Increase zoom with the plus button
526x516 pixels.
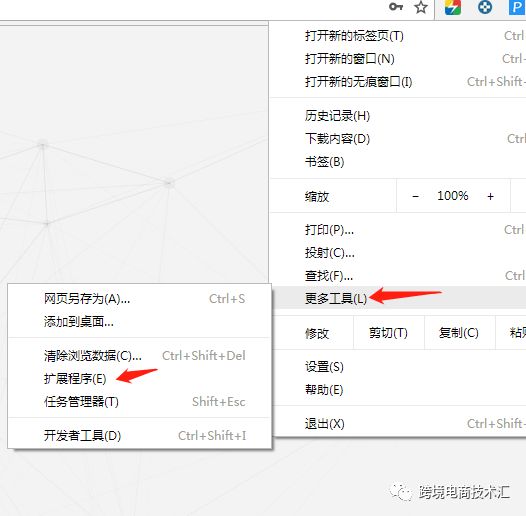click(x=490, y=196)
